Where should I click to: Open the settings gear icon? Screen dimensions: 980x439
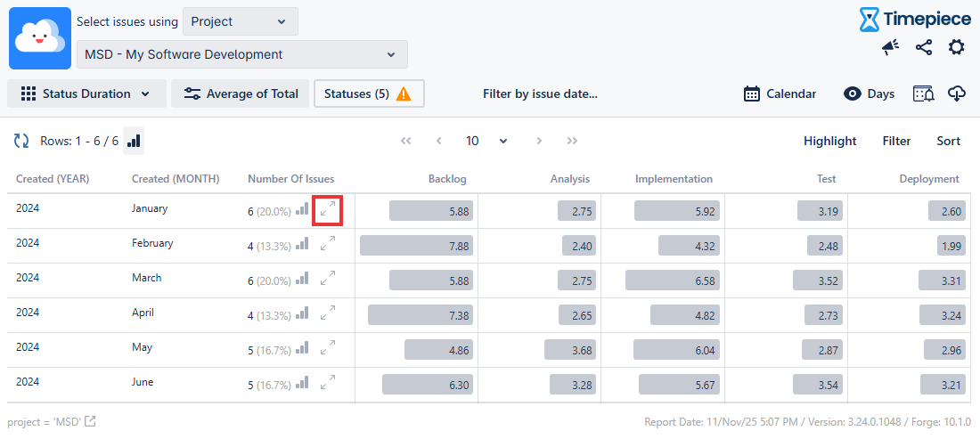click(956, 48)
